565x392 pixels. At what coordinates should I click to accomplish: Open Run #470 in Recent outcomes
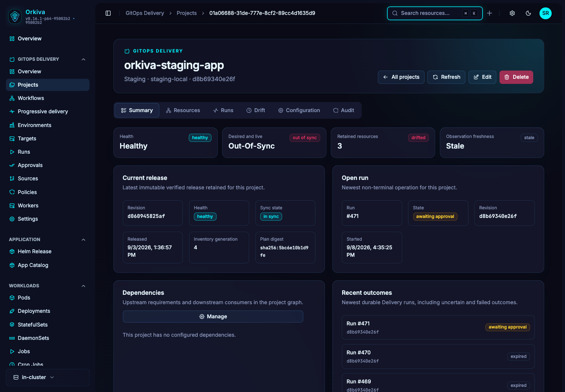click(438, 357)
